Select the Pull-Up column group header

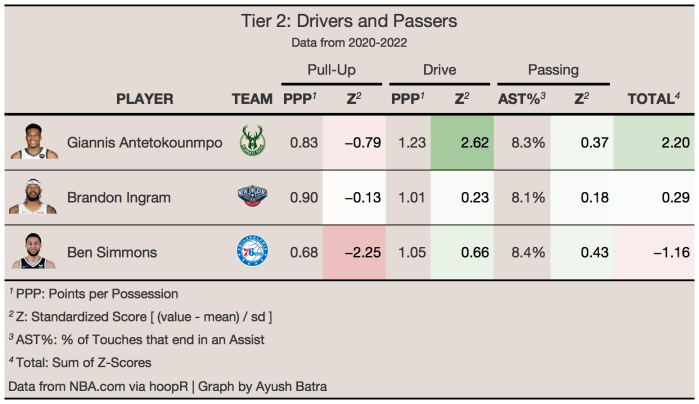click(330, 71)
